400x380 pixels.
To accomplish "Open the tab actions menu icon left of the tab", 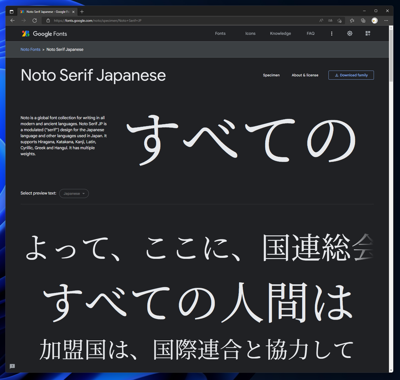I will pos(11,12).
